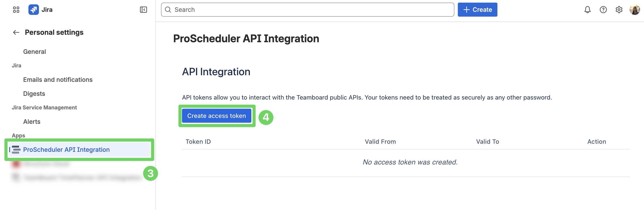644x210 pixels.
Task: Click the blue Create button
Action: coord(477,10)
